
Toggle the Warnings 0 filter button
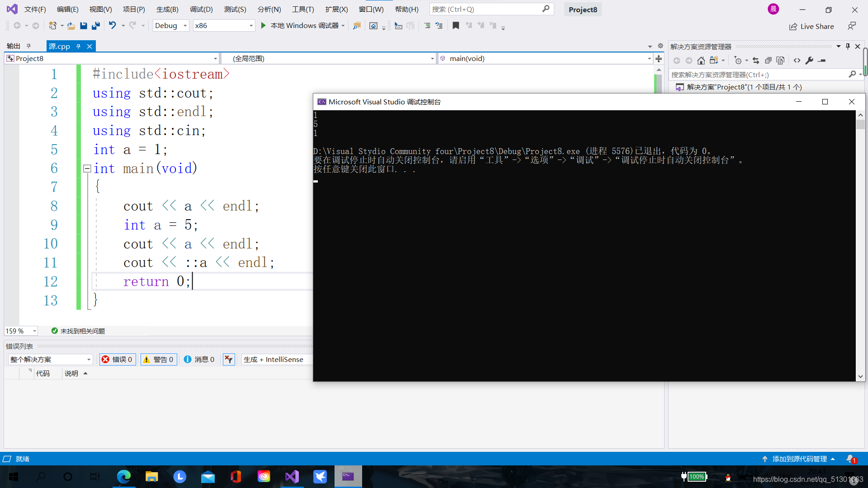159,360
